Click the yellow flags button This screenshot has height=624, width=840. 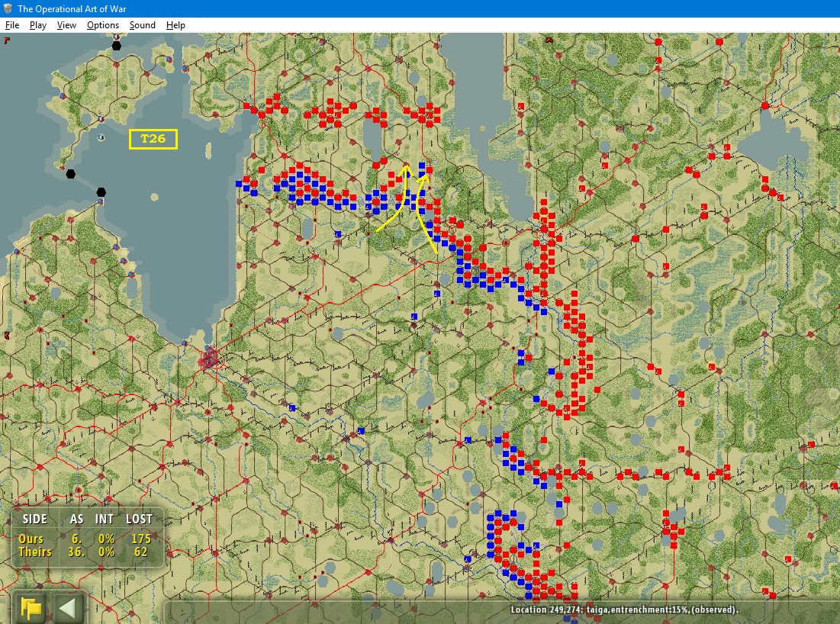coord(31,609)
